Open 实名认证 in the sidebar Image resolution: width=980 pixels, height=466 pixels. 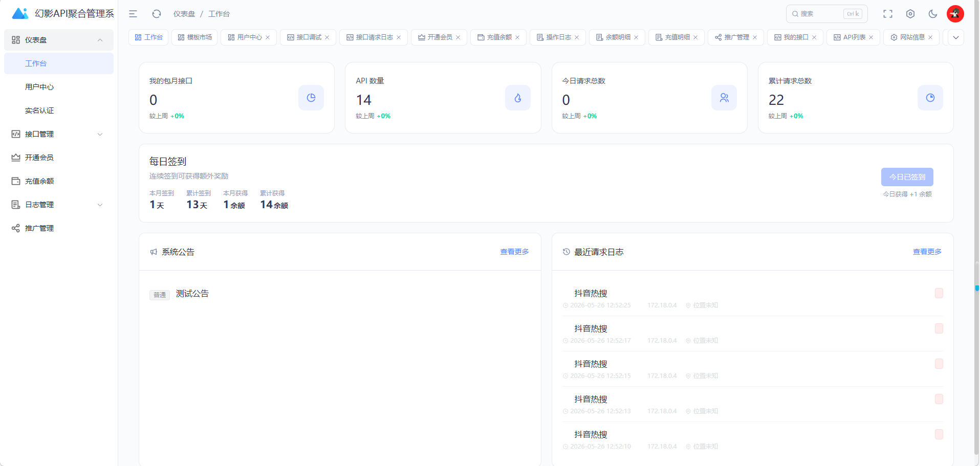59,110
